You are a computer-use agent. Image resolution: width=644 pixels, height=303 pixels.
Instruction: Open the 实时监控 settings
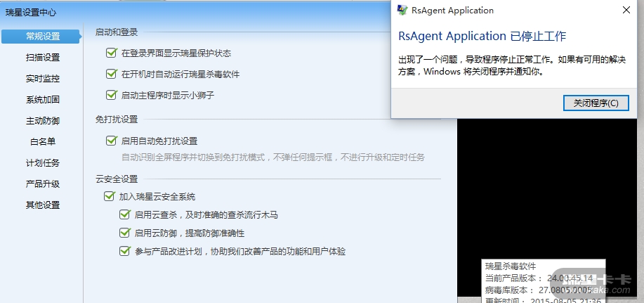click(x=43, y=79)
